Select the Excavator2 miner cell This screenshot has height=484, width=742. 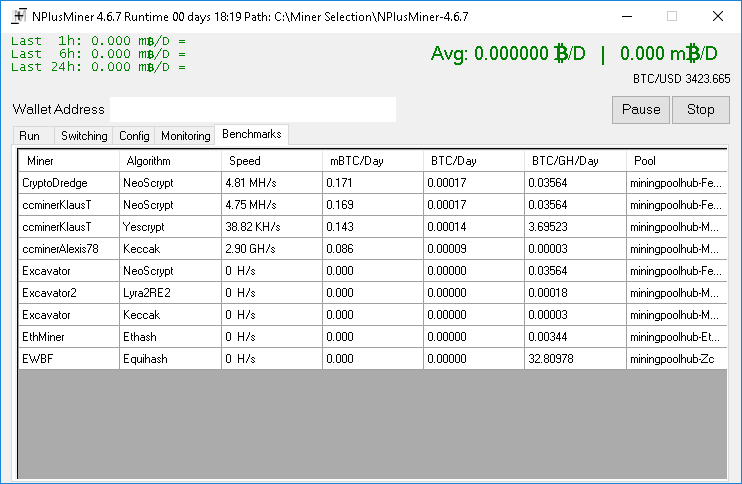(x=69, y=293)
